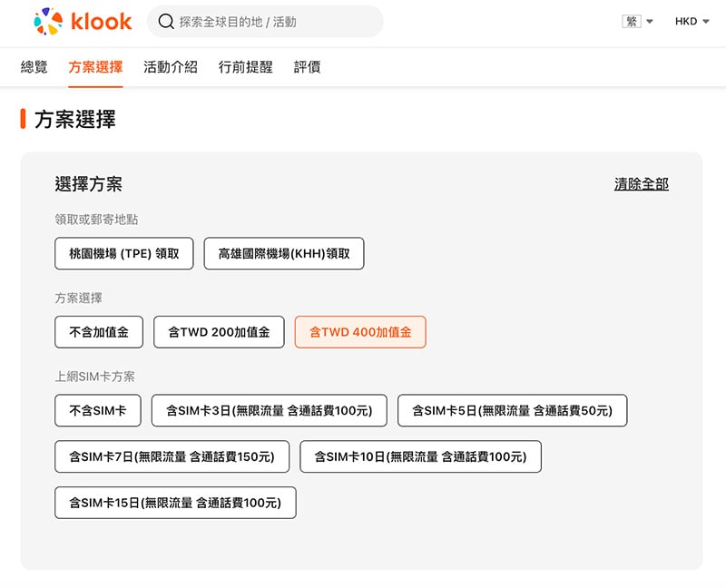The height and width of the screenshot is (588, 726).
Task: Expand the HKD currency dropdown arrow
Action: [706, 21]
